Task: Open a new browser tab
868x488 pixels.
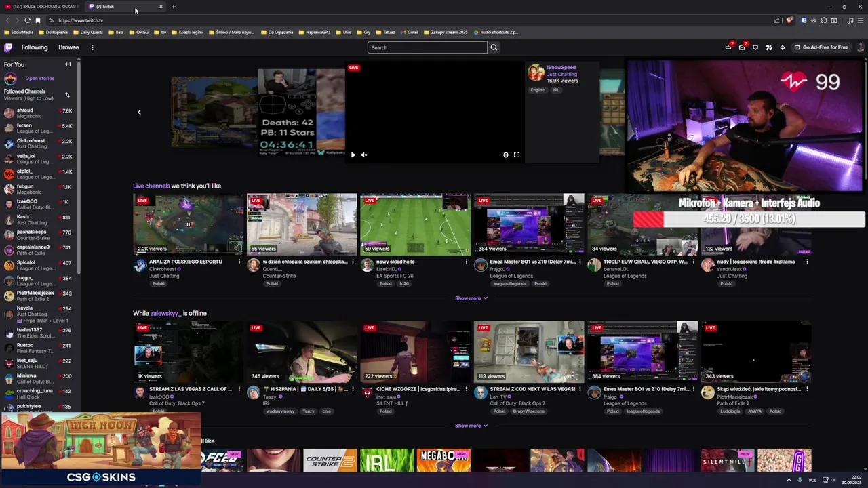Action: (x=173, y=7)
